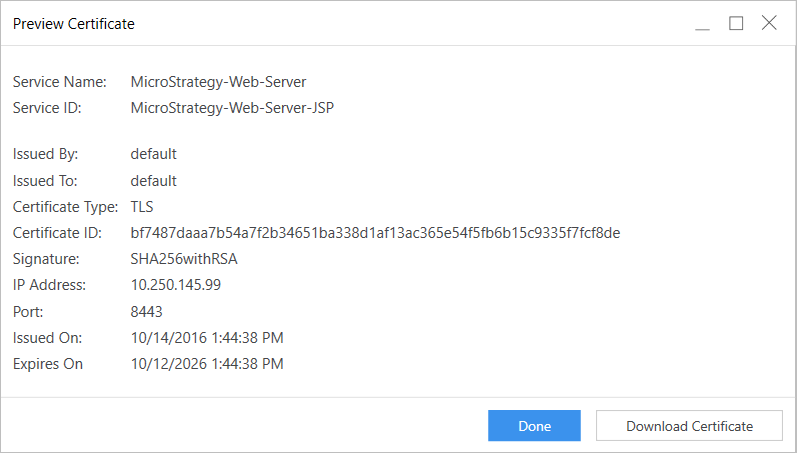Close the Preview Certificate dialog
Screen dimensions: 797x453
(768, 23)
